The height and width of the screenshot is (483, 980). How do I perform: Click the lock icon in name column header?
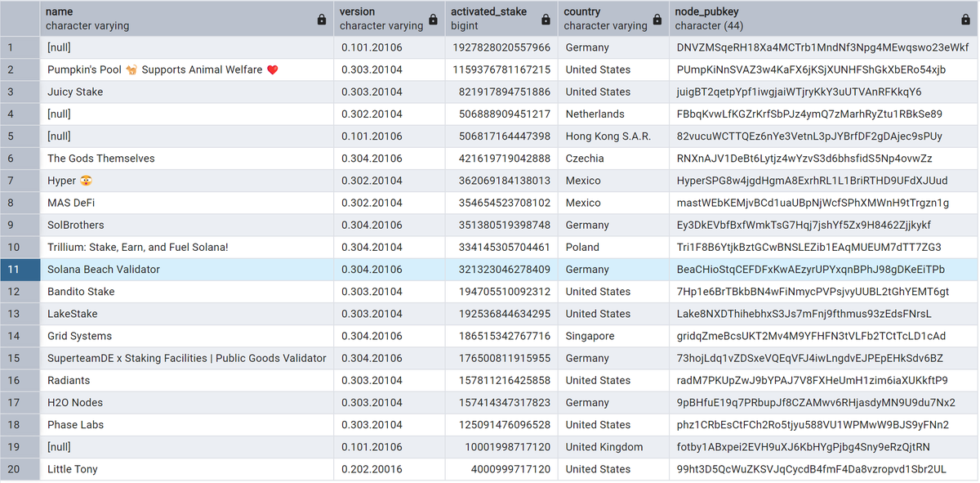pos(322,20)
